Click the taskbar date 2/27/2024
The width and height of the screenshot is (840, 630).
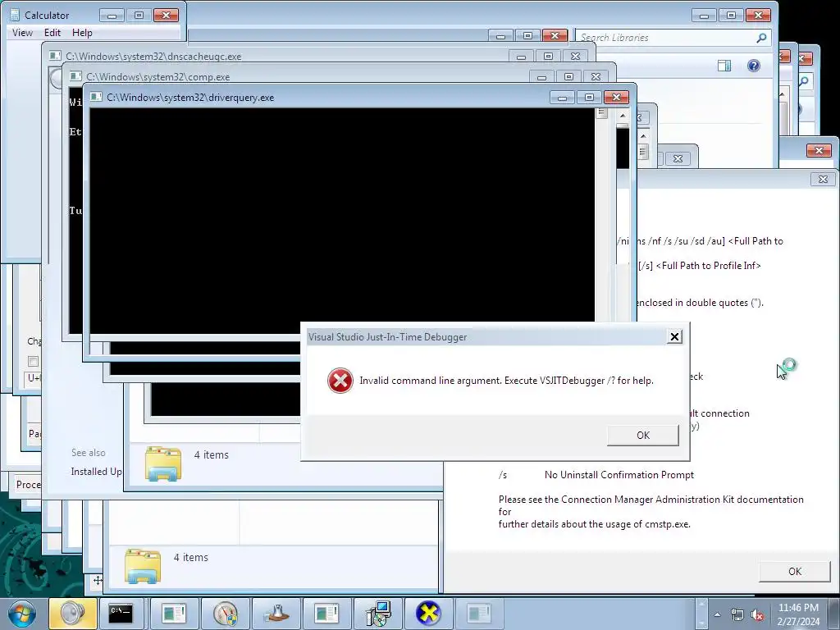click(798, 622)
